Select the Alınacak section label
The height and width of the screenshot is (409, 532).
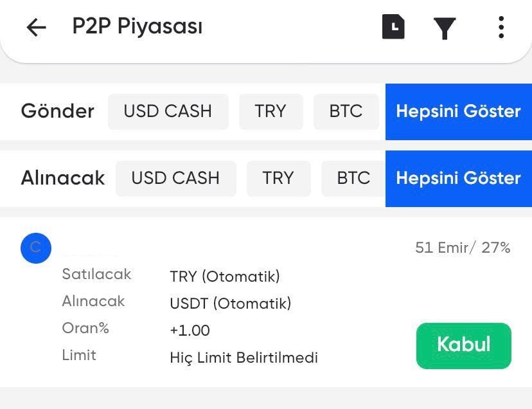tap(62, 178)
